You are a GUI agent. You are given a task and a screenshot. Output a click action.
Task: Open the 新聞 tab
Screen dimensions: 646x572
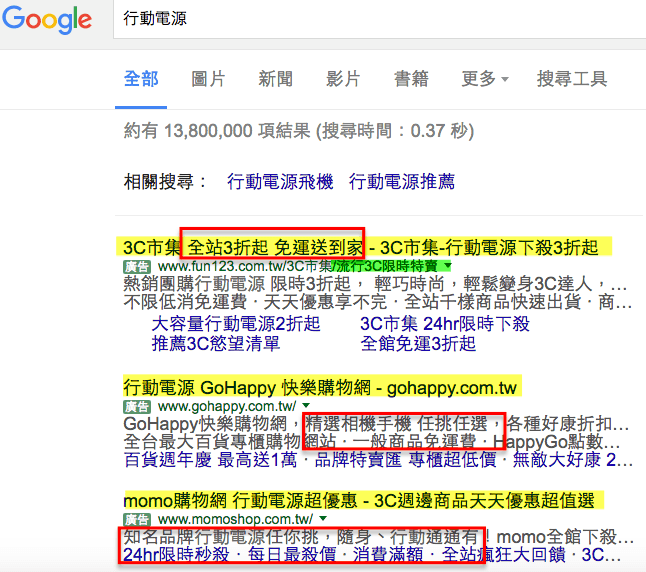click(x=276, y=79)
